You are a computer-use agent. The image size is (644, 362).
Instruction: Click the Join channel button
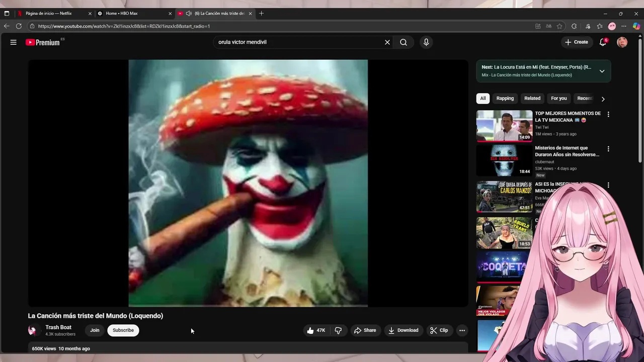pyautogui.click(x=95, y=330)
